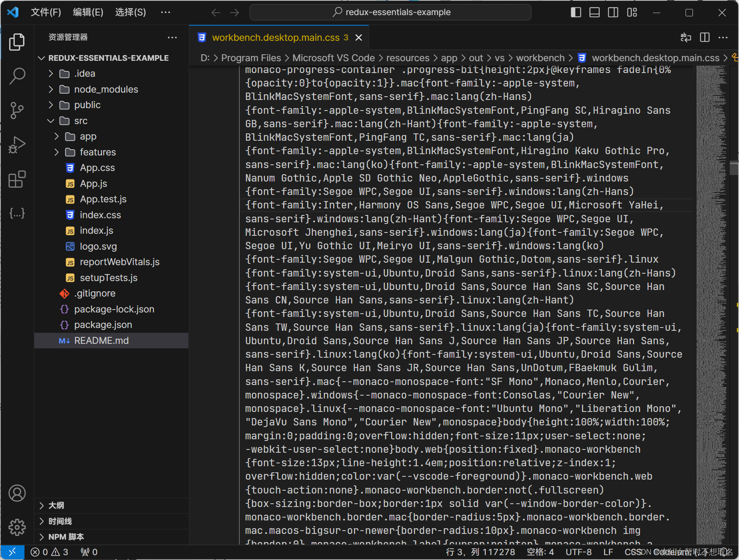Change indentation via 空格: 4
Viewport: 739px width, 560px height.
540,552
